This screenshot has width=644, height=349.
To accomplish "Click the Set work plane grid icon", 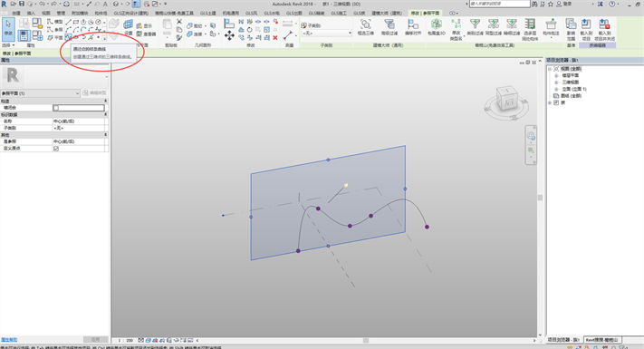I will pos(129,27).
